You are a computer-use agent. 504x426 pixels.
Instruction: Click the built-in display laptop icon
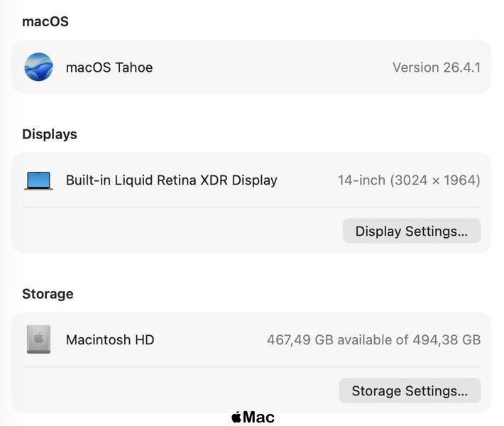point(38,180)
